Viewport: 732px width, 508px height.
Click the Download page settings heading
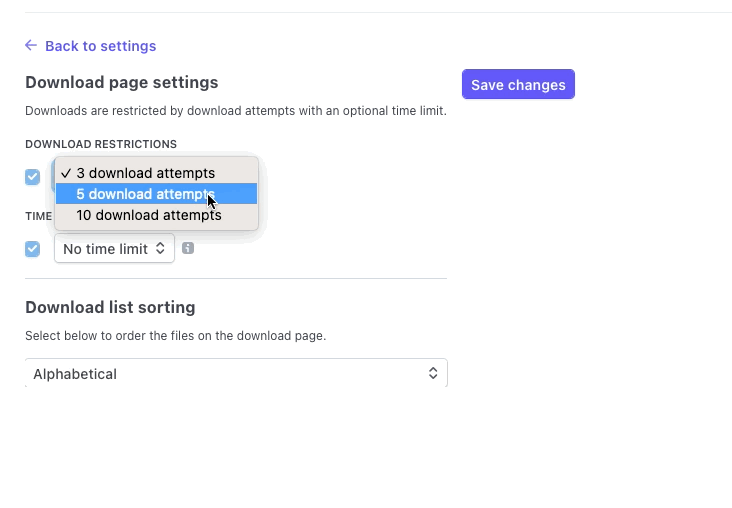121,82
